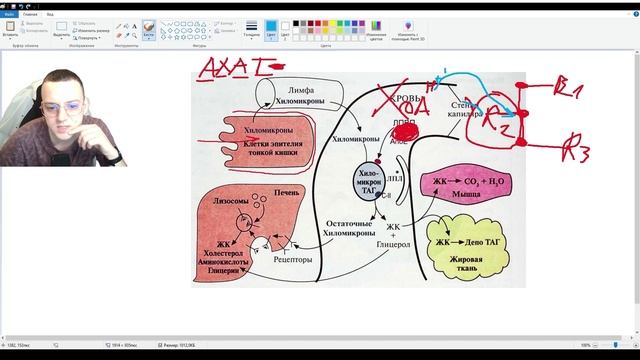
Task: Click the horizontal scrollbar track
Action: 313,338
